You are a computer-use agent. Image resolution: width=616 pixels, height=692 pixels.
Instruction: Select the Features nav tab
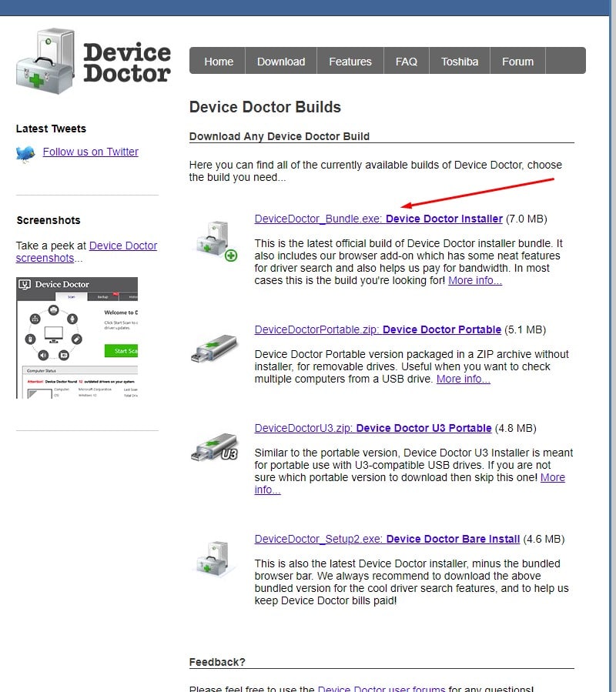click(x=350, y=62)
